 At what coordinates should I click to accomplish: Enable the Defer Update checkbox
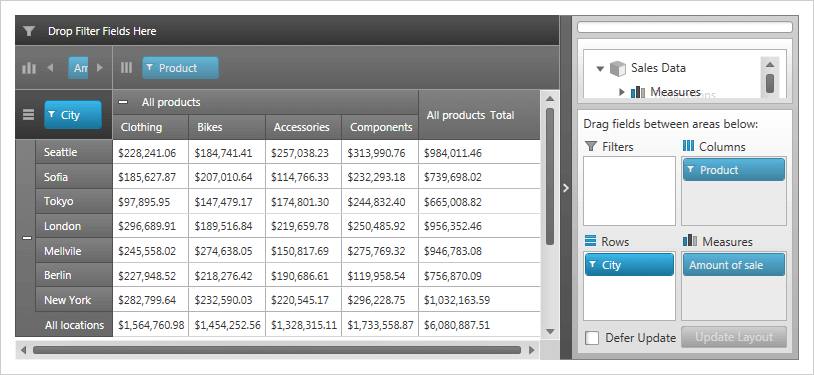(x=592, y=338)
